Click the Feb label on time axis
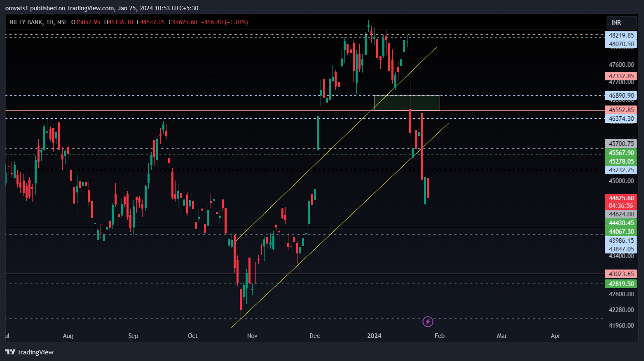The height and width of the screenshot is (361, 644). pos(440,336)
